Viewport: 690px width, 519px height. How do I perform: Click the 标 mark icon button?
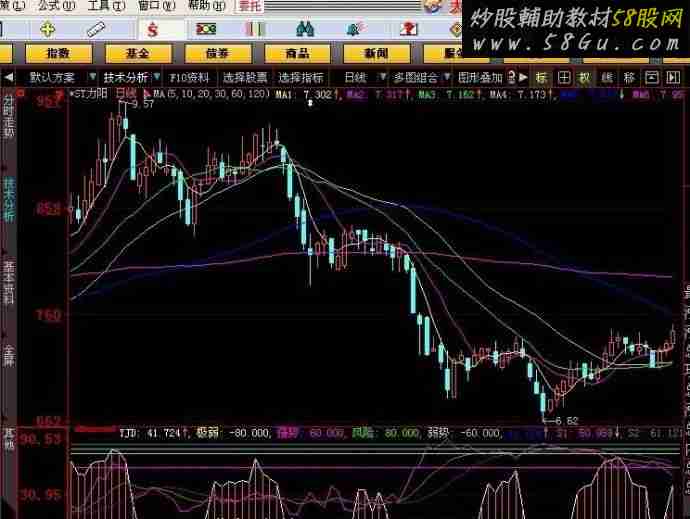[x=541, y=77]
